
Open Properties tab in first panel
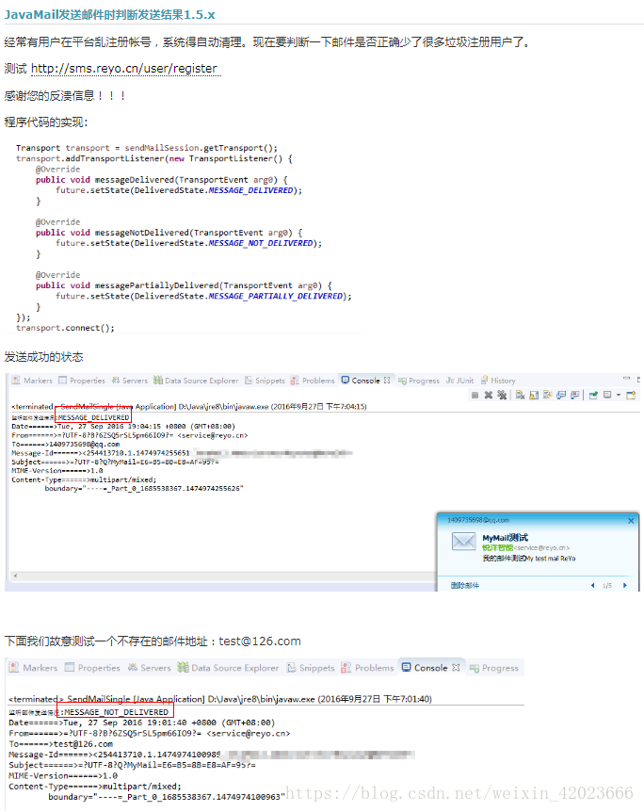tap(82, 381)
